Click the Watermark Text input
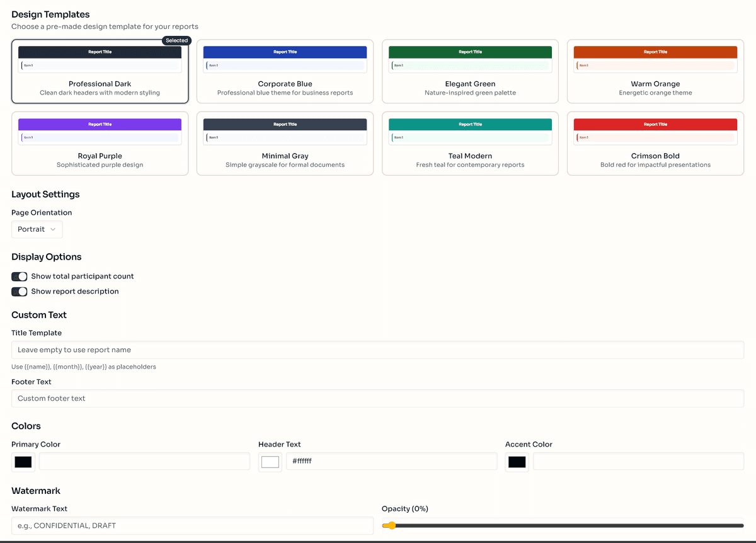 pyautogui.click(x=192, y=526)
